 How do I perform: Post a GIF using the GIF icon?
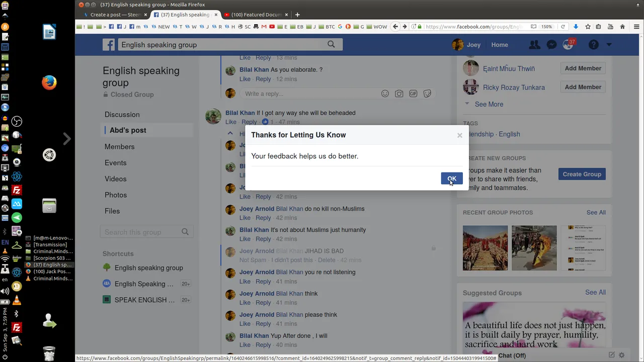[x=413, y=94]
